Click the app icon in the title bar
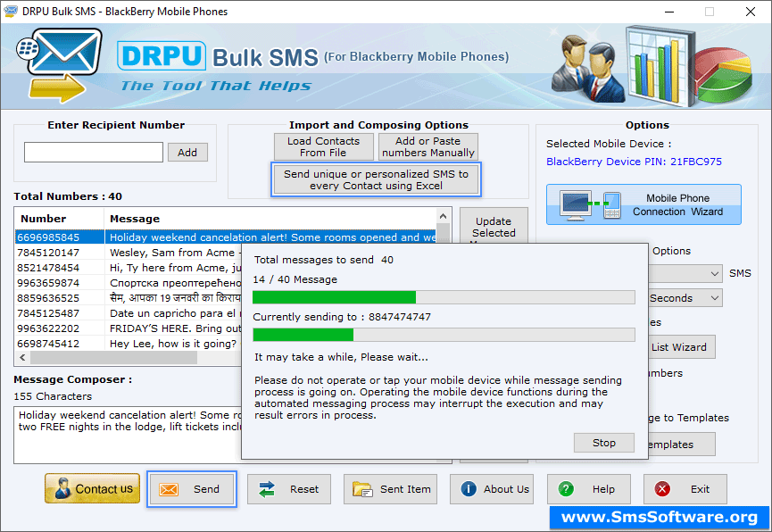Viewport: 772px width, 532px height. tap(11, 11)
